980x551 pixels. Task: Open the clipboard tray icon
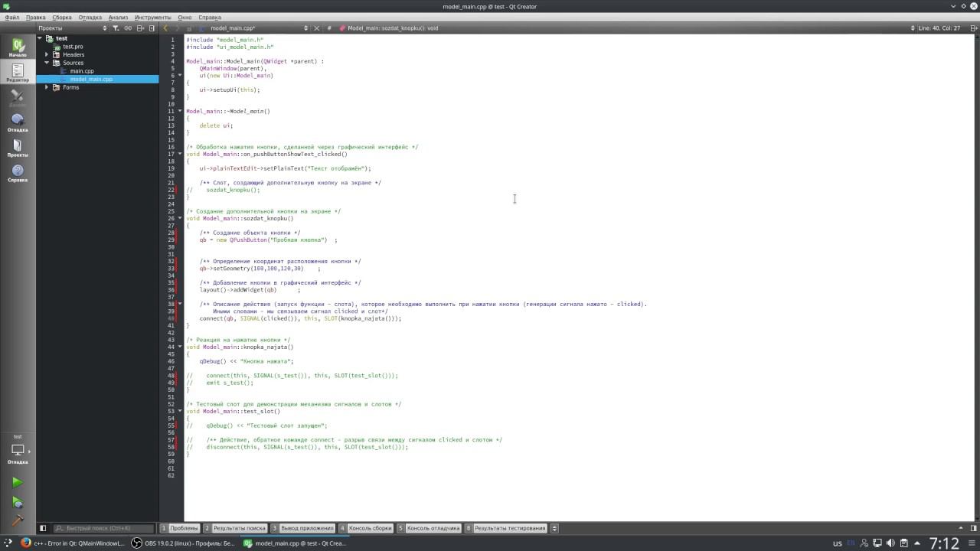point(905,543)
